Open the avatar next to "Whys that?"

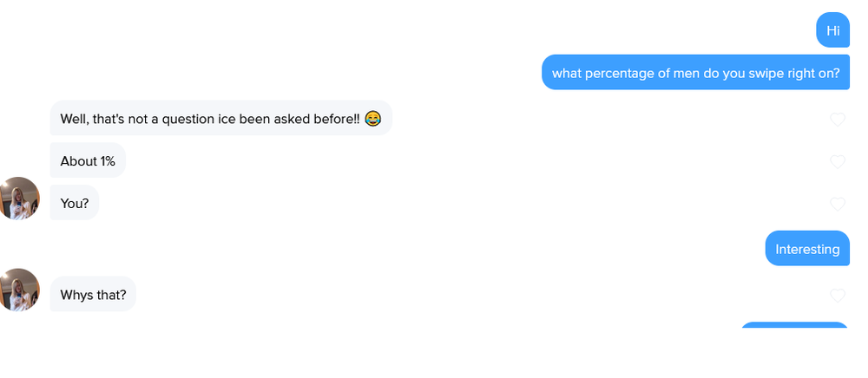coord(19,290)
